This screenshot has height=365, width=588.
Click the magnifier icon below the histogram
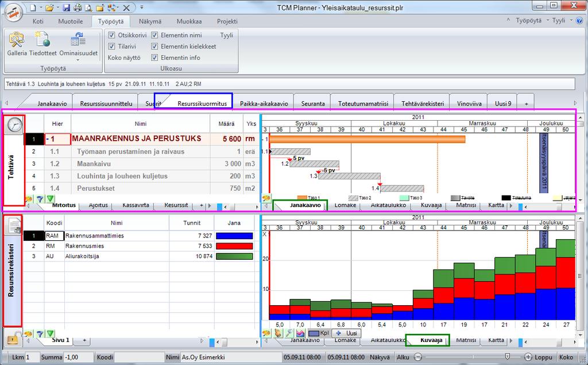[x=289, y=333]
